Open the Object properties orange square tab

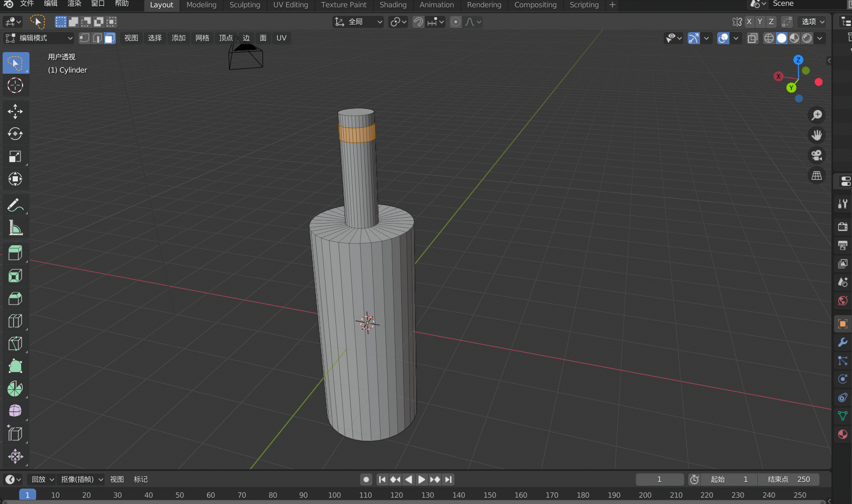pos(843,324)
